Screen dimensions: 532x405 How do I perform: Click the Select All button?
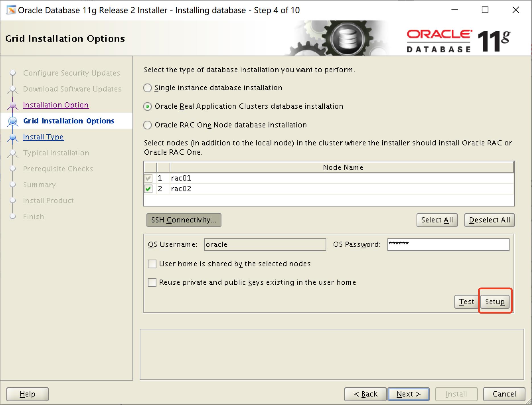pos(437,220)
